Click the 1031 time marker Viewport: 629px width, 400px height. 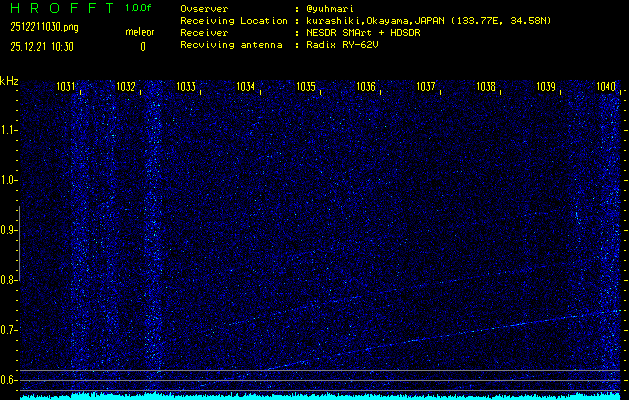pyautogui.click(x=66, y=88)
